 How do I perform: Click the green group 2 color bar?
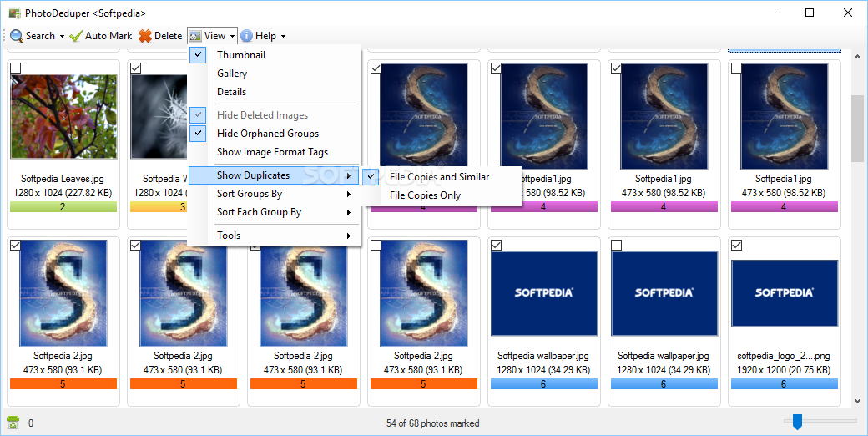click(63, 207)
